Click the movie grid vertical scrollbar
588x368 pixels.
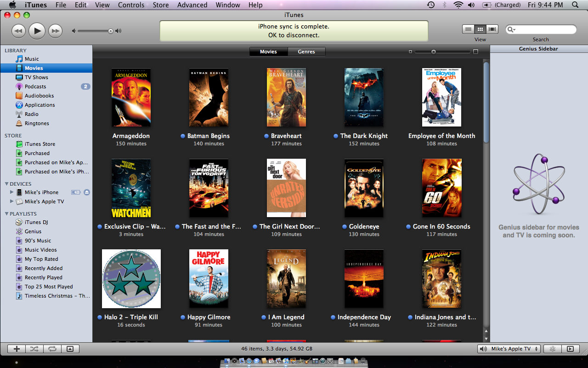pyautogui.click(x=486, y=102)
